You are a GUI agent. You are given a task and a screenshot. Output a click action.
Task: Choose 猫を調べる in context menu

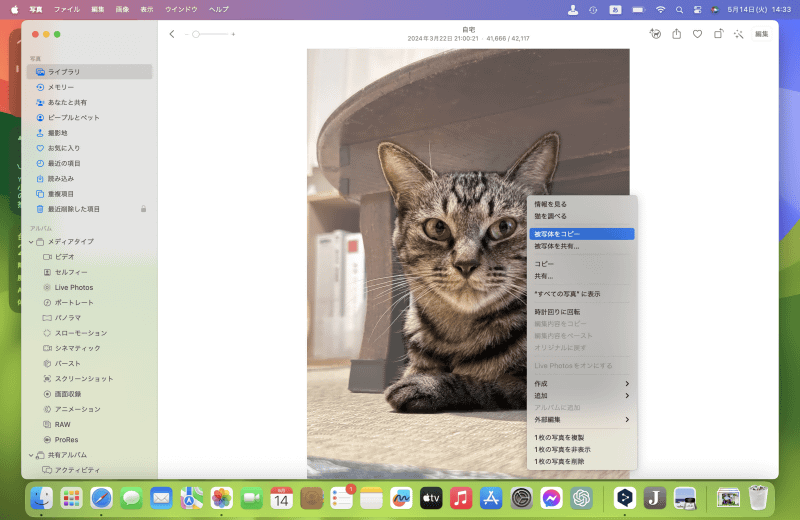[582, 216]
